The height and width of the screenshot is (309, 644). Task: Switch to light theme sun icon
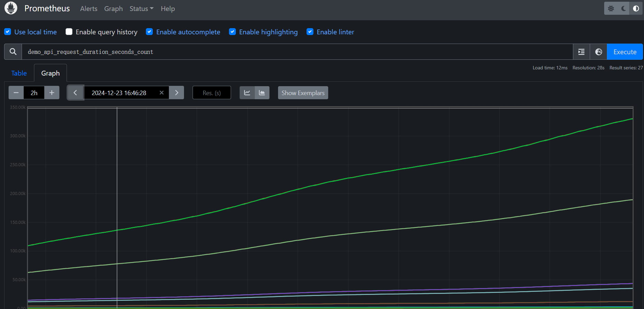coord(611,9)
